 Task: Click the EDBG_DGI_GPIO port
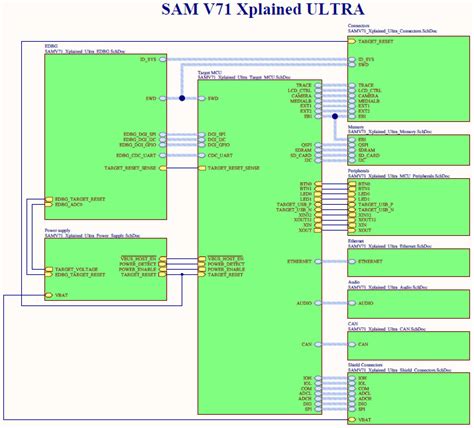(x=162, y=145)
